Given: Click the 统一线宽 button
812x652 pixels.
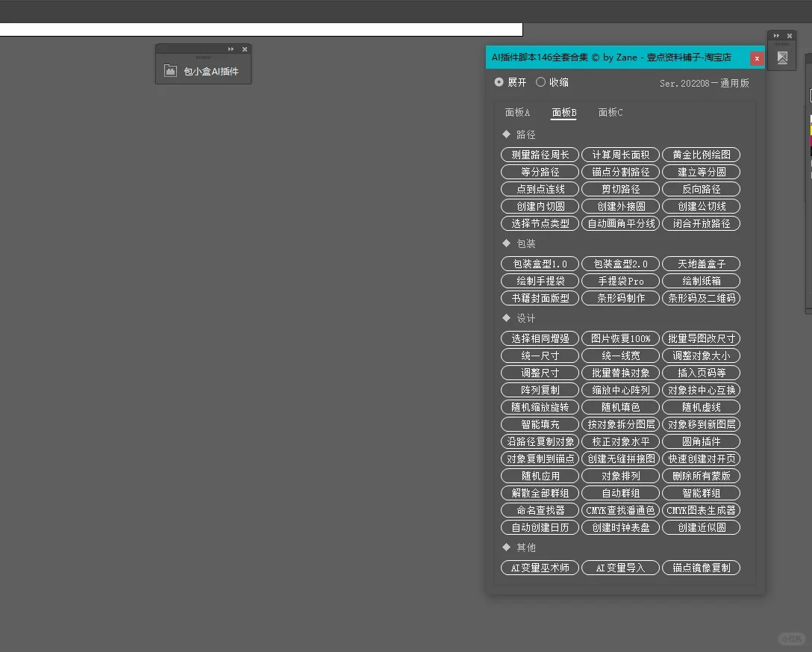Looking at the screenshot, I should point(620,355).
